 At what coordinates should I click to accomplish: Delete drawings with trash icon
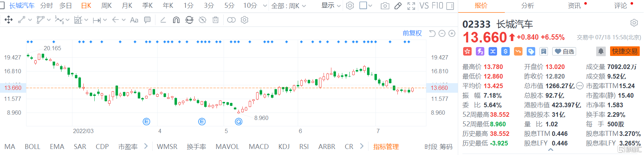pyautogui.click(x=215, y=20)
